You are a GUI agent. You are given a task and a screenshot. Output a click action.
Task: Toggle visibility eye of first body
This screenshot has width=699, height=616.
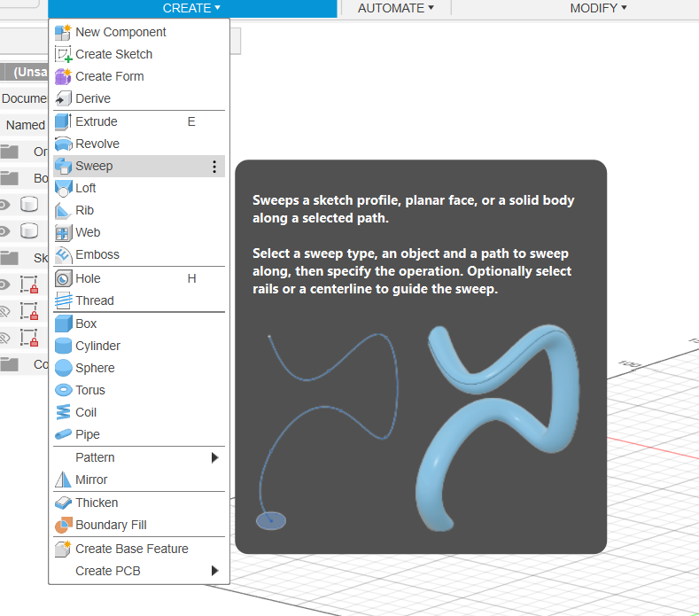coord(4,205)
